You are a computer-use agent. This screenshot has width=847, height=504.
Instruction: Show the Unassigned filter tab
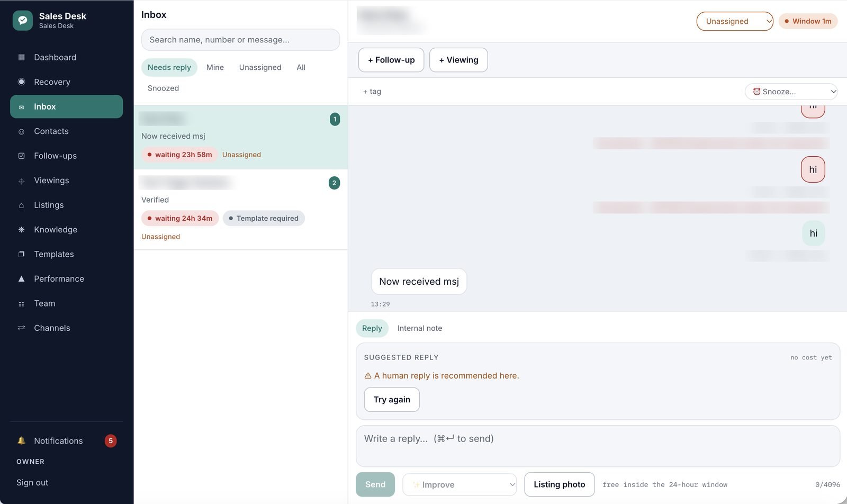coord(260,67)
